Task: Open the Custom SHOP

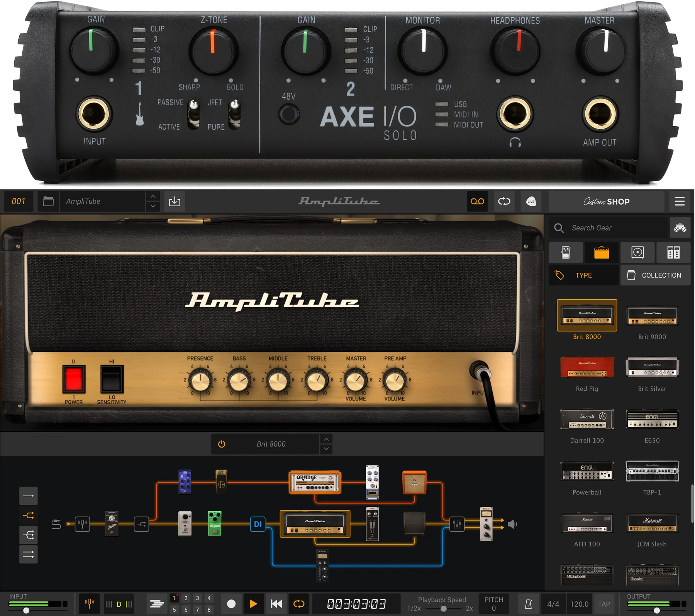Action: click(x=606, y=201)
